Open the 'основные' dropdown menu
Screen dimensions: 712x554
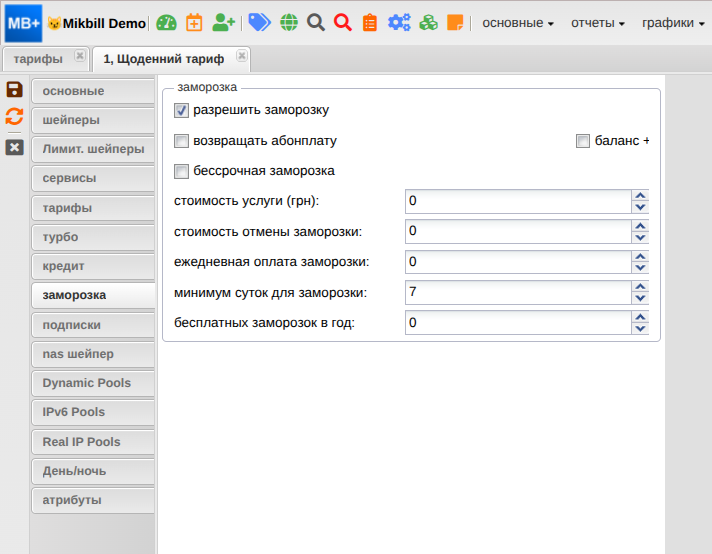tap(518, 22)
